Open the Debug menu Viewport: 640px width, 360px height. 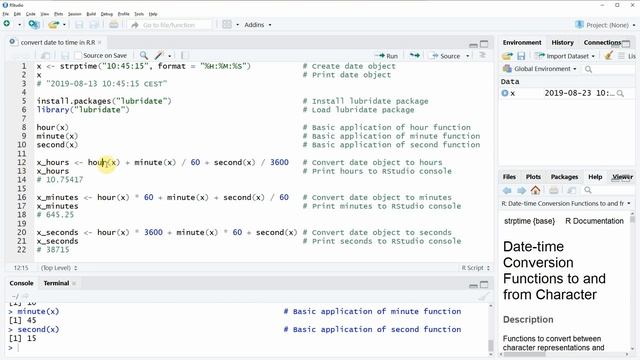point(107,14)
